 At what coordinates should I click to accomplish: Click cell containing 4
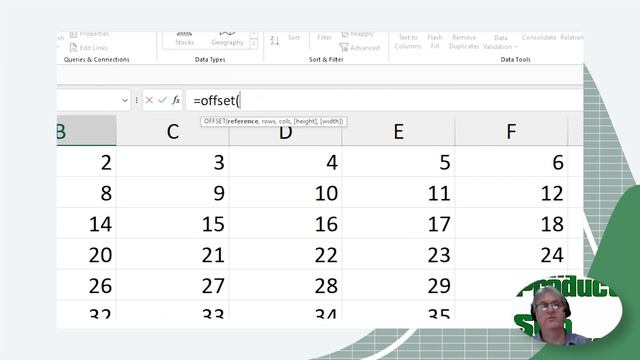point(285,162)
